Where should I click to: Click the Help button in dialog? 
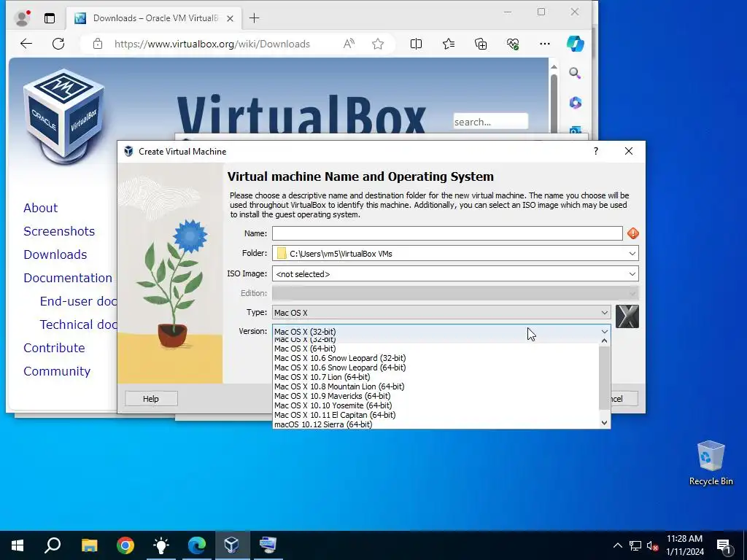(151, 399)
